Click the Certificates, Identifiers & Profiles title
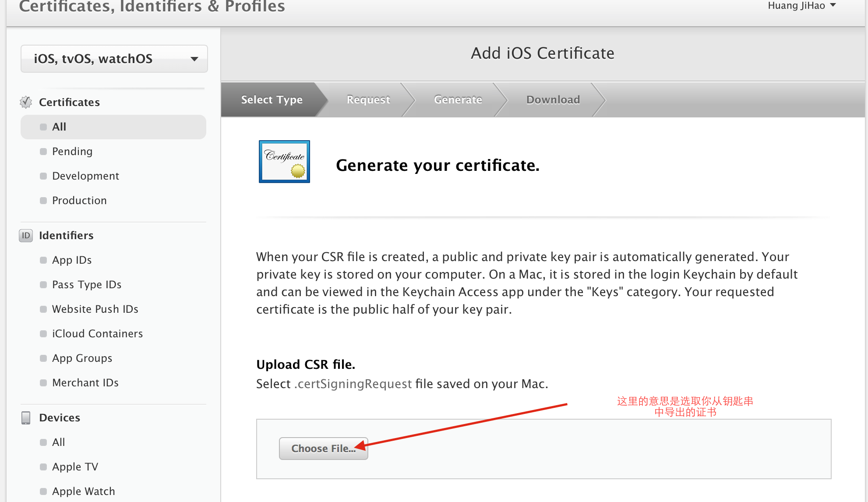The image size is (868, 502). (x=152, y=6)
